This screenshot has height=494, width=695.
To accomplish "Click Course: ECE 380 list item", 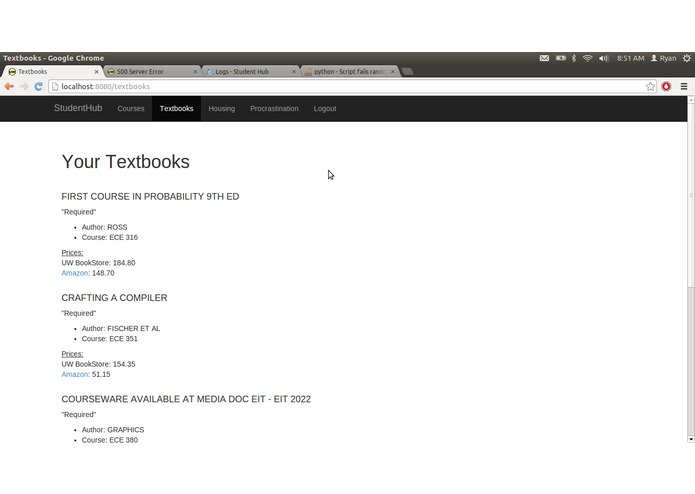I will click(109, 440).
